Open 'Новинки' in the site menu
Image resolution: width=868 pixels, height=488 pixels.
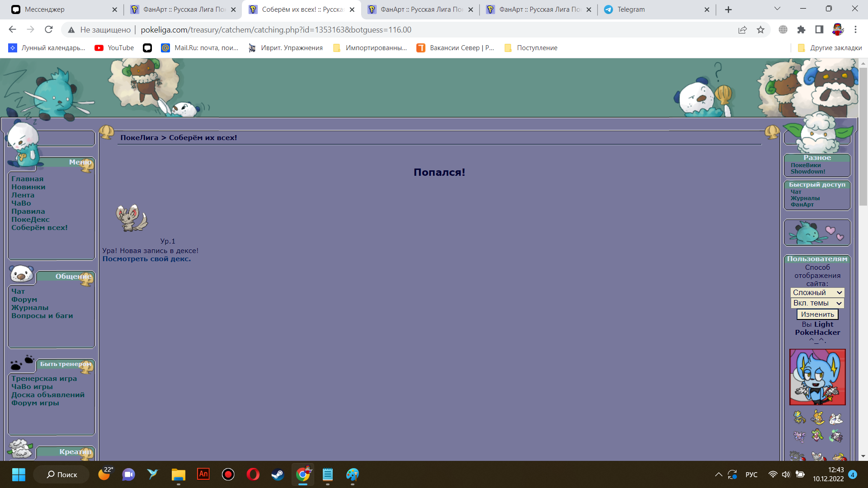(x=28, y=187)
